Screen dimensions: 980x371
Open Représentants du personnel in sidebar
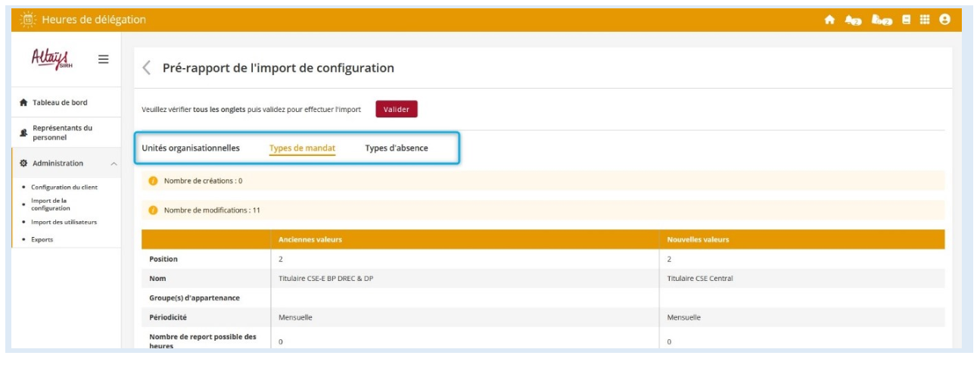62,132
